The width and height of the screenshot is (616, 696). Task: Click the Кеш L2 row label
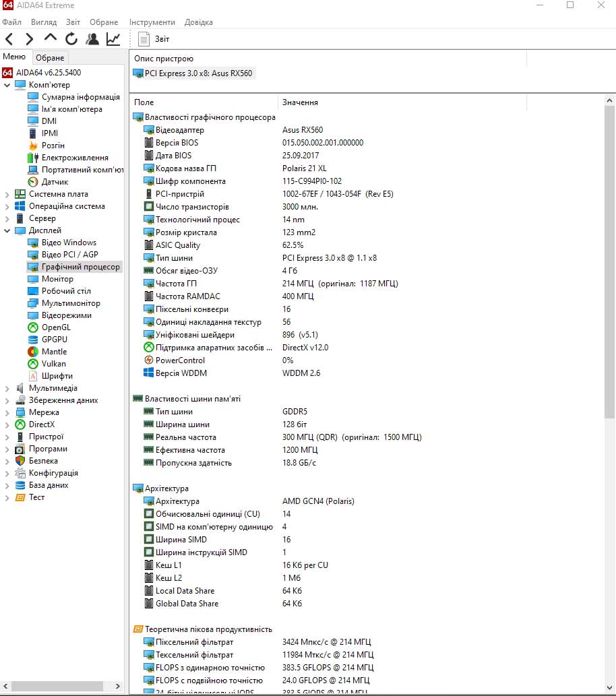pos(168,578)
